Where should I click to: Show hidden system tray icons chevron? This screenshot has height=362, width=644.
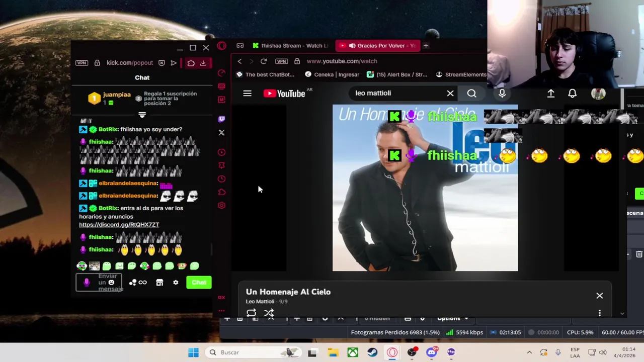[x=529, y=352]
